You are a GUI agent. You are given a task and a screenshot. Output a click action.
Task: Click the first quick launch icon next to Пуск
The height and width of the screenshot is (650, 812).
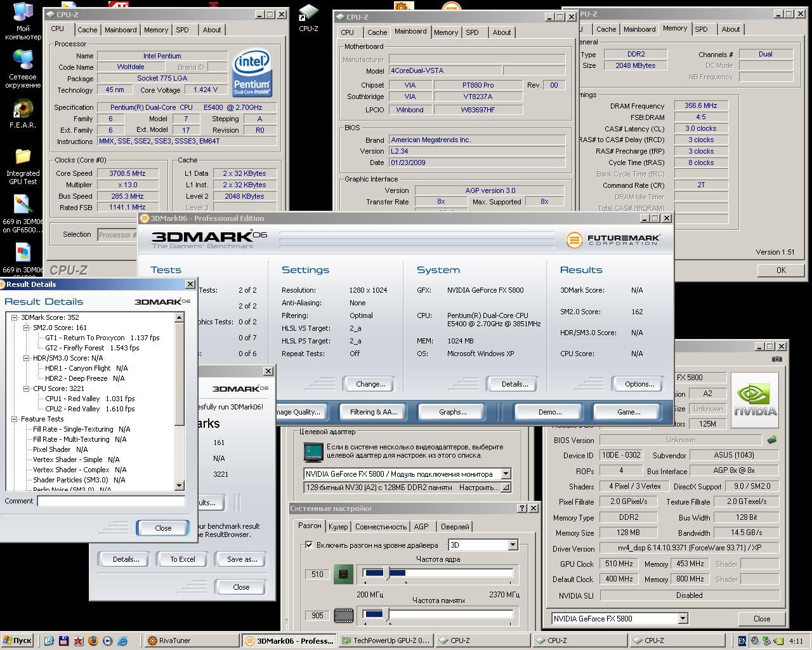pyautogui.click(x=49, y=641)
